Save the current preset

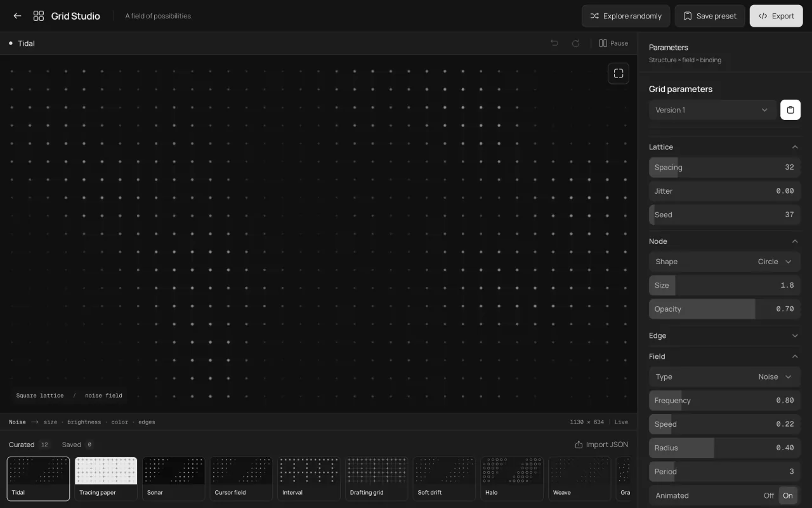point(710,16)
